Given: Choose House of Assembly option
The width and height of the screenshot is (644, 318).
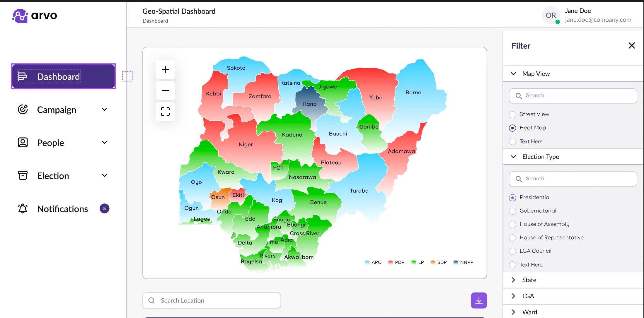Looking at the screenshot, I should click(512, 224).
